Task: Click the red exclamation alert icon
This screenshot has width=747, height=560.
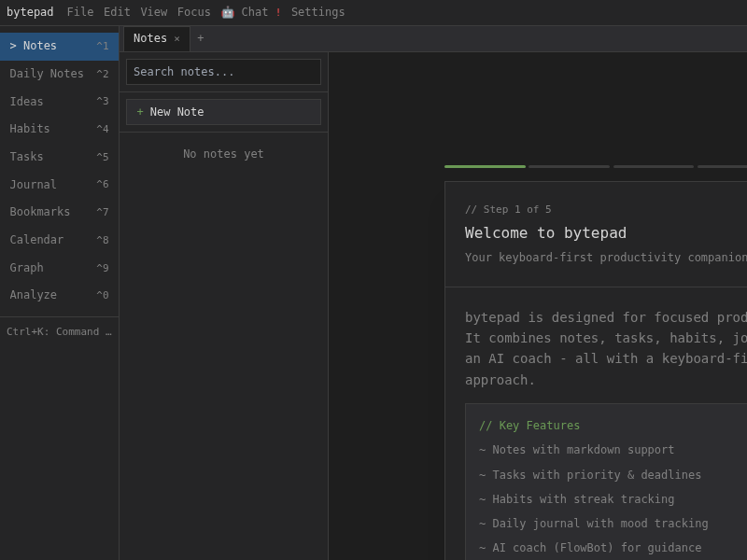Action: coord(278,12)
